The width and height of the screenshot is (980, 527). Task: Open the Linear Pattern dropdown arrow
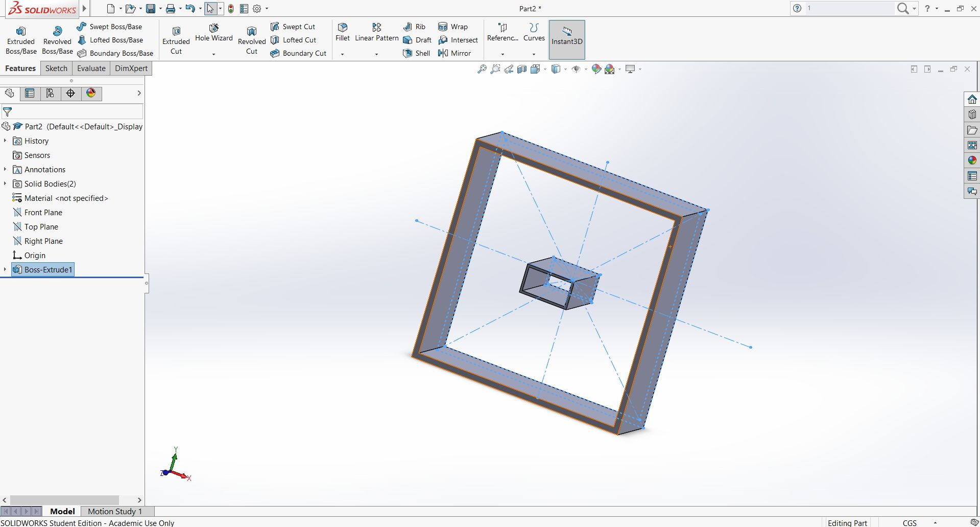tap(376, 54)
